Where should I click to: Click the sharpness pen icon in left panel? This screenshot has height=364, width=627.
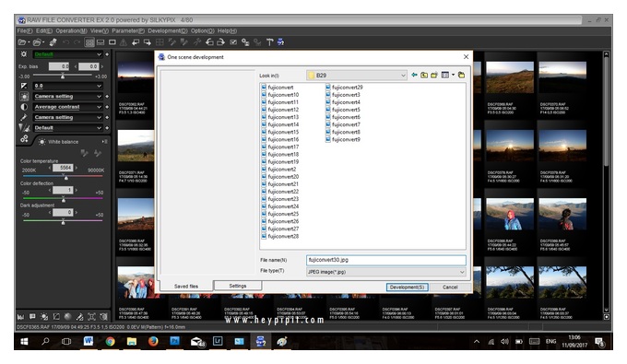[x=24, y=117]
